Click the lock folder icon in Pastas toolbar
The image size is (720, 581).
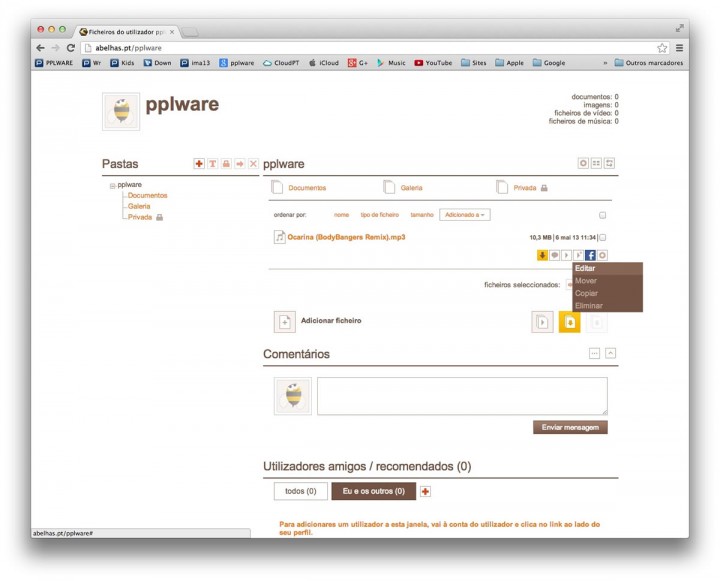click(x=226, y=164)
